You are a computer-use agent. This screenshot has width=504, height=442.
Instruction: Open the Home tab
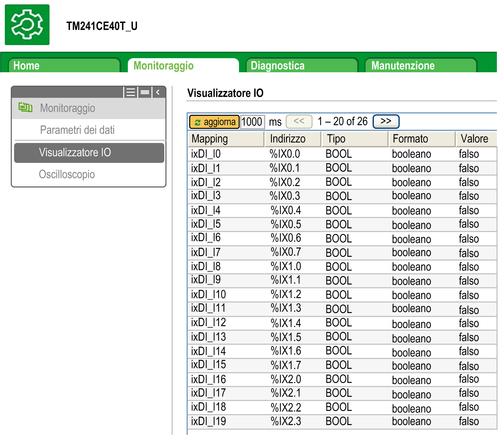[x=64, y=66]
